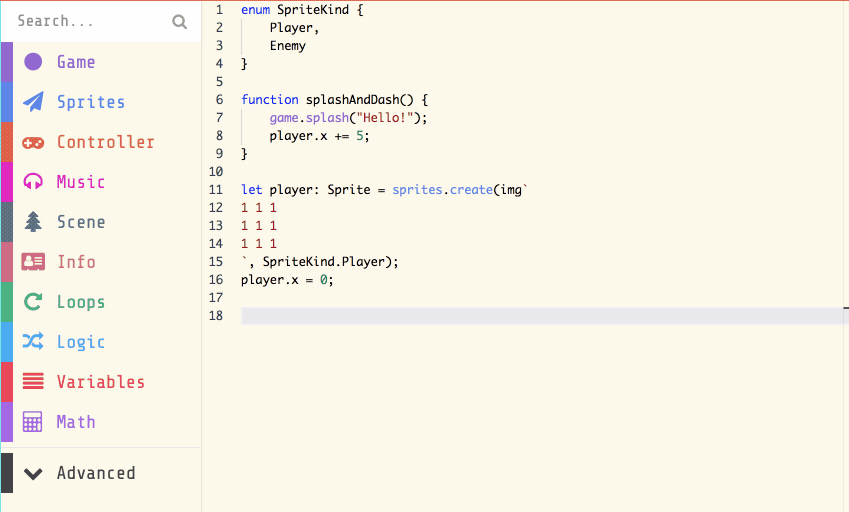The width and height of the screenshot is (849, 512).
Task: Click line number 1 in gutter
Action: click(219, 10)
